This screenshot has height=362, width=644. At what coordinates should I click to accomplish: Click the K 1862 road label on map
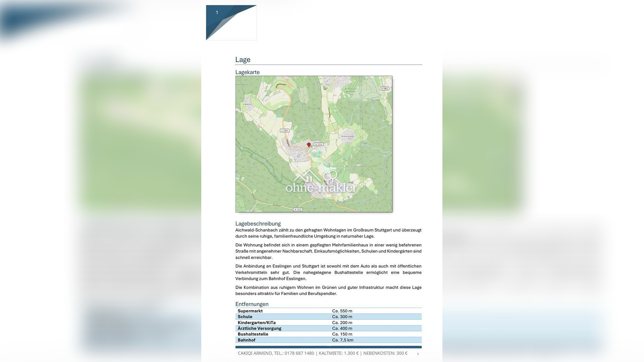click(384, 88)
